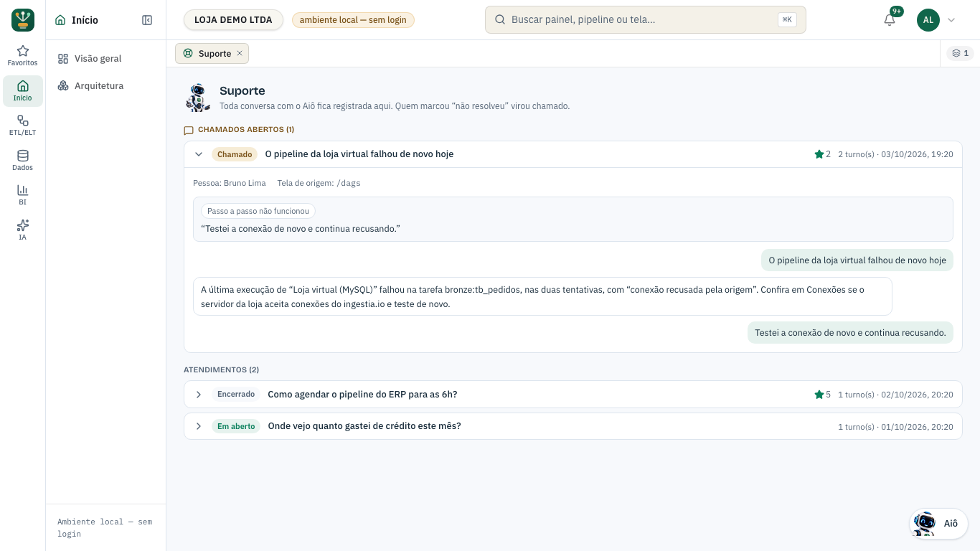Click the 2-star rating on chamado
Screen dimensions: 980x551
[822, 154]
